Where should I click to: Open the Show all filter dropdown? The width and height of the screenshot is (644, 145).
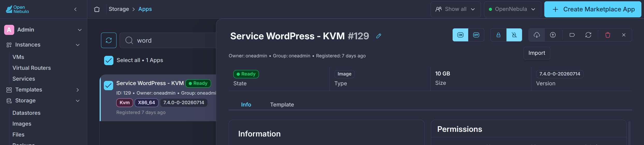(x=456, y=9)
